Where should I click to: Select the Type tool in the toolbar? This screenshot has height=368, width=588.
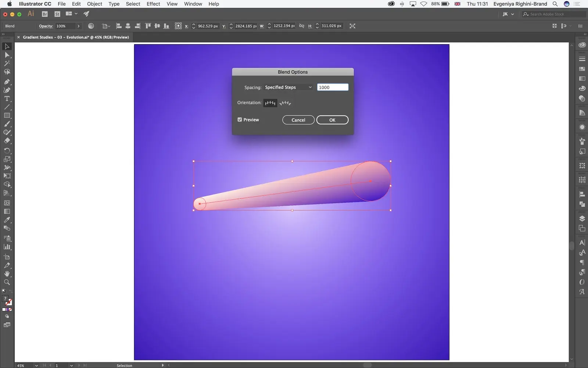click(7, 99)
